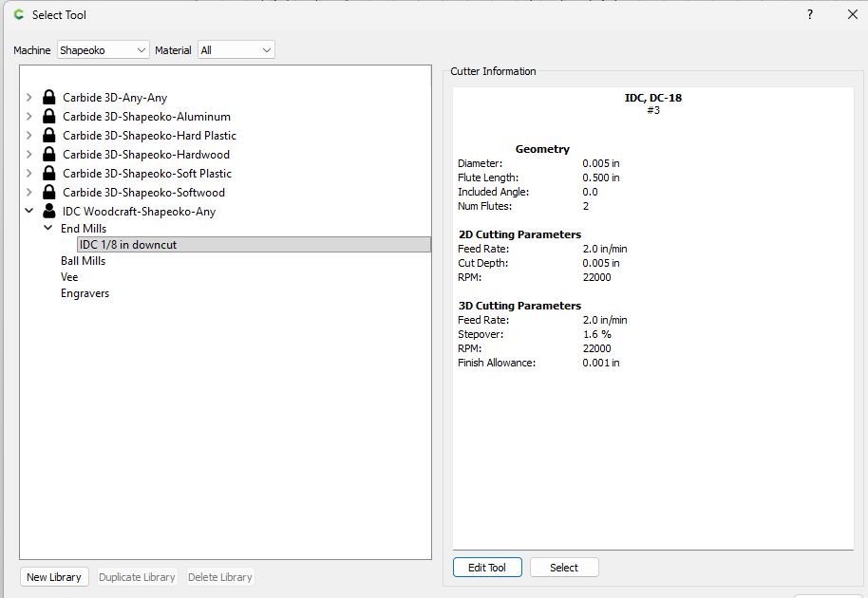Select Carbide 3D-Shapeoko-Aluminum library row
868x598 pixels.
click(x=146, y=116)
